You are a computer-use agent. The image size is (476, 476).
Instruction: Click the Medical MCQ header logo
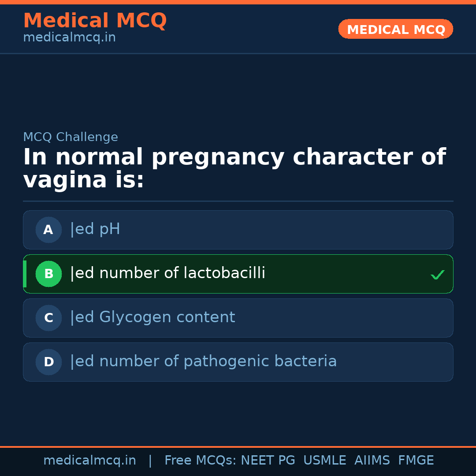(x=95, y=20)
